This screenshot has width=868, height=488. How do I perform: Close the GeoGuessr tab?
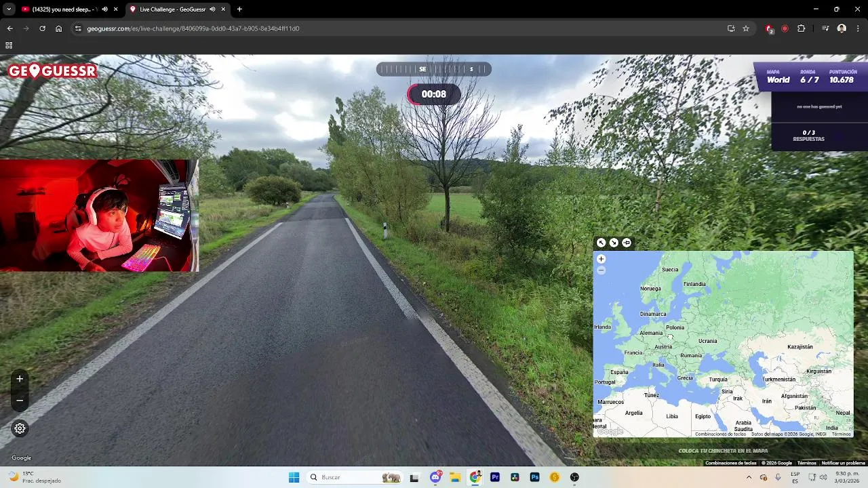click(223, 9)
